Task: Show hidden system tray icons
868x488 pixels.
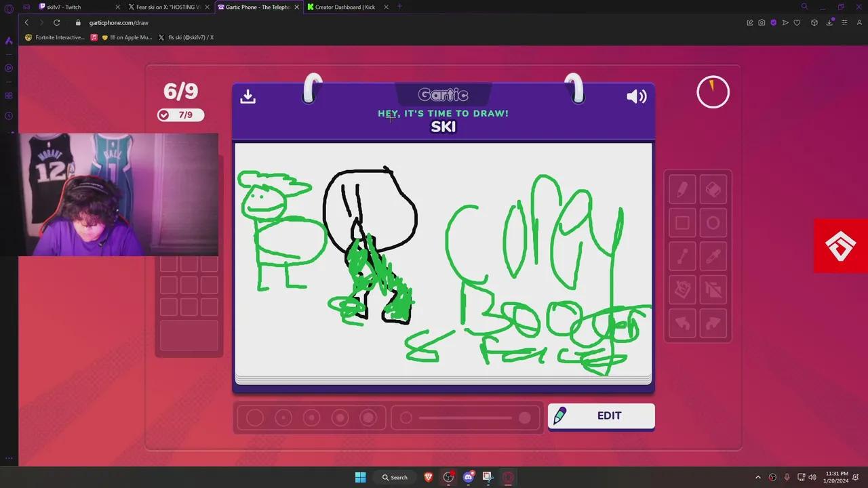Action: tap(758, 477)
